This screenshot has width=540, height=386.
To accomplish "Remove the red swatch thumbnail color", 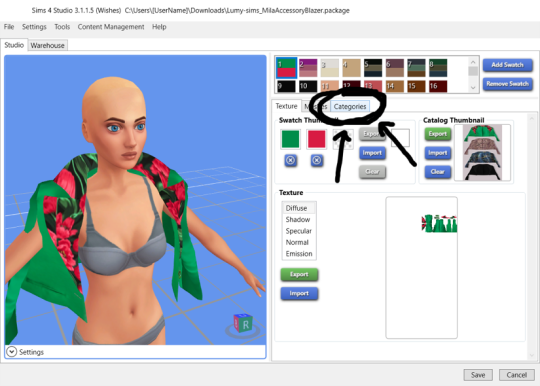I will [316, 160].
